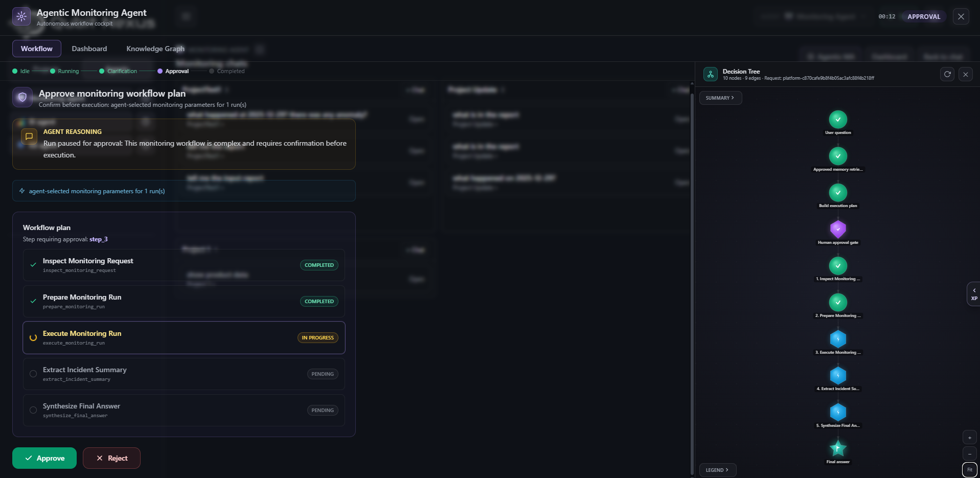The image size is (980, 478).
Task: Select the Running stage indicator
Action: [x=64, y=71]
